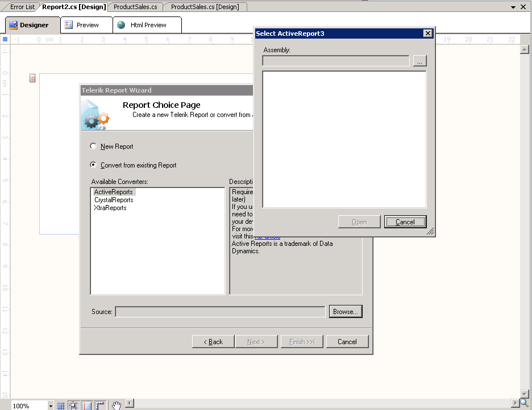
Task: Close the Select ActiveReport3 dialog
Action: [x=428, y=33]
